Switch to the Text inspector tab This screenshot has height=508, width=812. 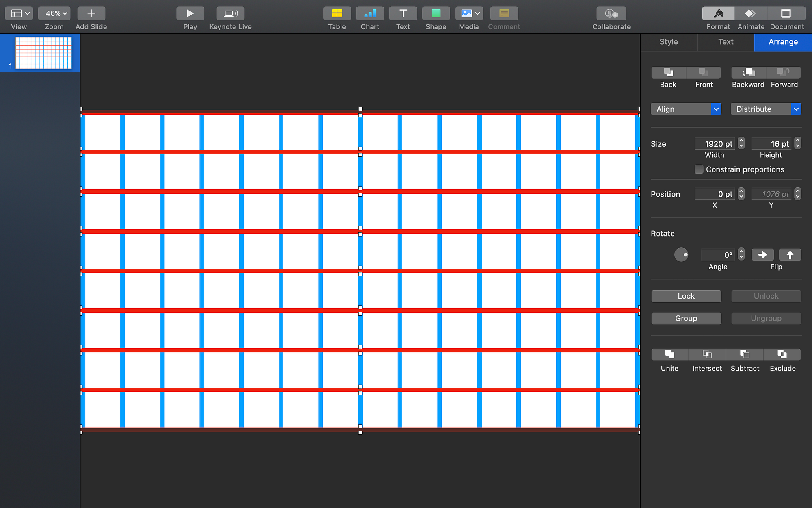[726, 42]
